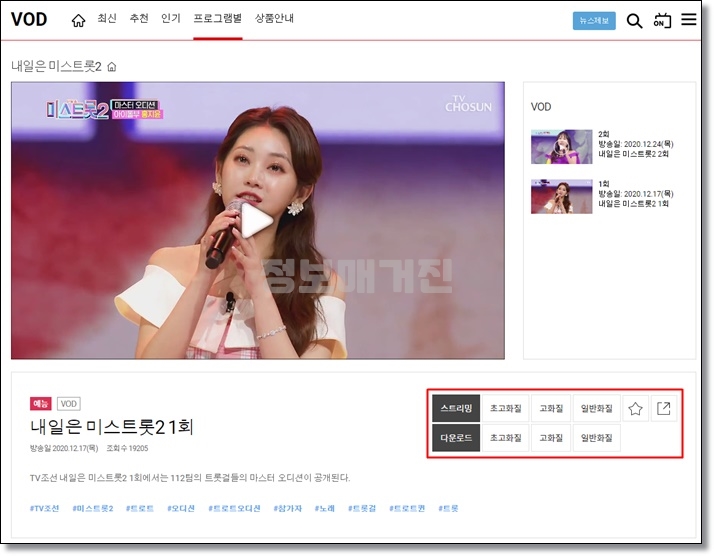Click the 내일은 미스트롯2 2회 title text
The height and width of the screenshot is (556, 714).
(633, 154)
